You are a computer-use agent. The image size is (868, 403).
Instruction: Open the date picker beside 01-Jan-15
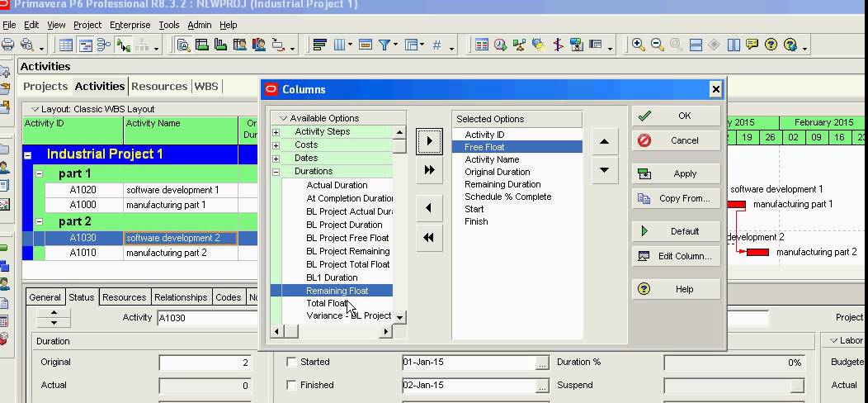[x=543, y=363]
